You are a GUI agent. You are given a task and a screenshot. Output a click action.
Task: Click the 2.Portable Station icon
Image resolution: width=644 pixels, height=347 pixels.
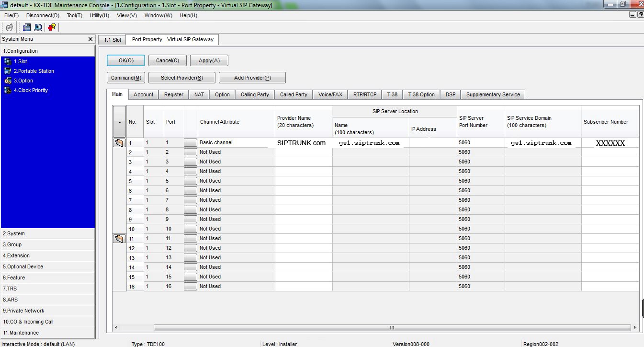click(8, 71)
